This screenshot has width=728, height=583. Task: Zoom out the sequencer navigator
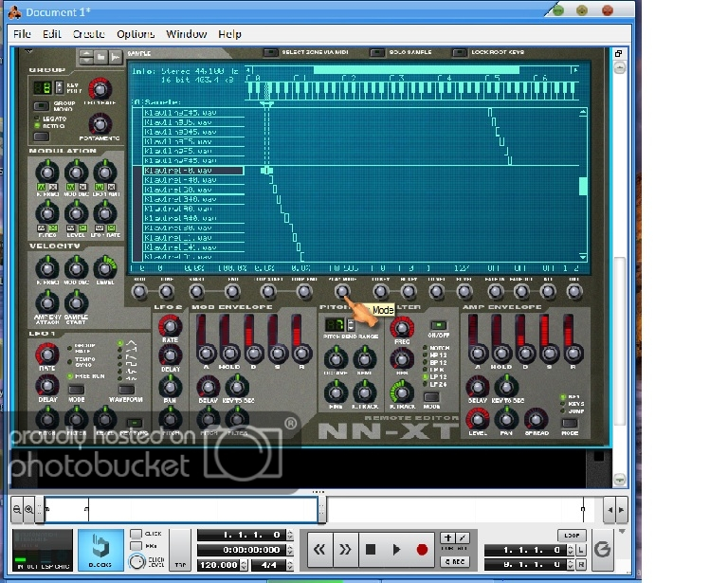17,509
